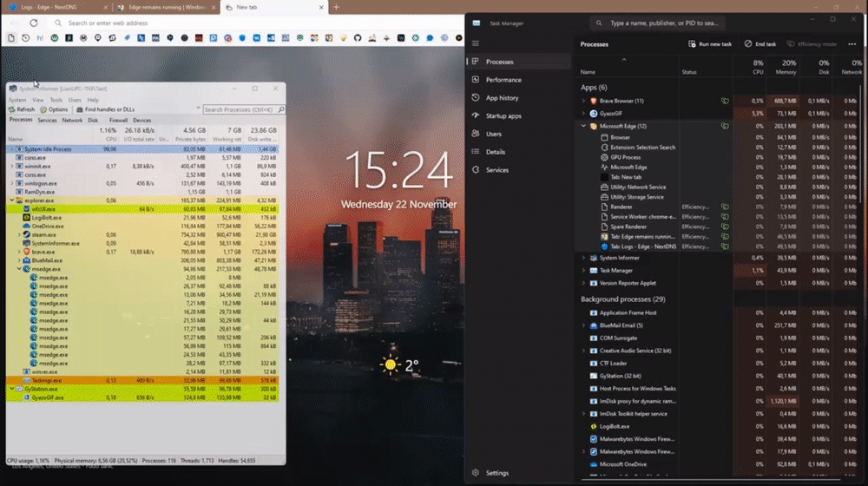Collapse explorer.exe tree in System Informer

[12, 200]
